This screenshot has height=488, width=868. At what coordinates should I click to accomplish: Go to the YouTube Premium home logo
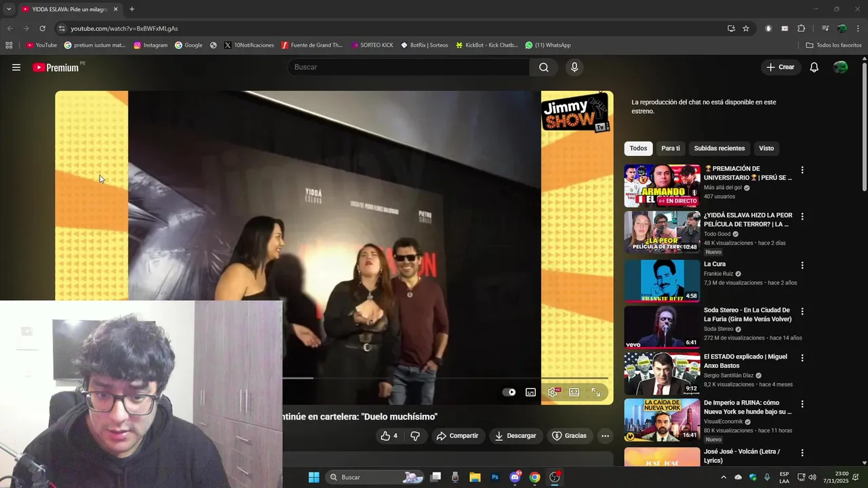[x=57, y=67]
